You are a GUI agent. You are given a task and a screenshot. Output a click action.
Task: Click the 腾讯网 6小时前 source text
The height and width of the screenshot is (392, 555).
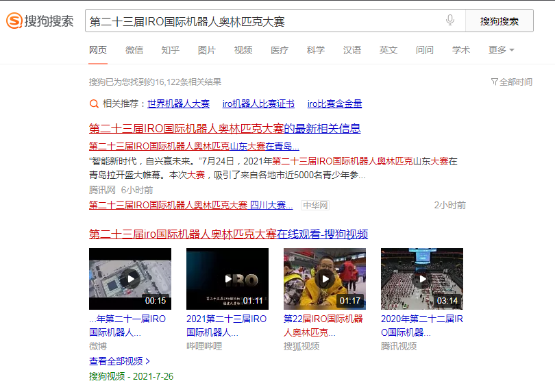(121, 190)
